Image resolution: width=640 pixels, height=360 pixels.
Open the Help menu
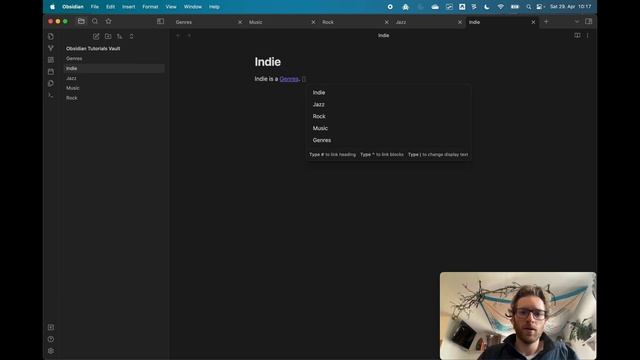point(214,7)
